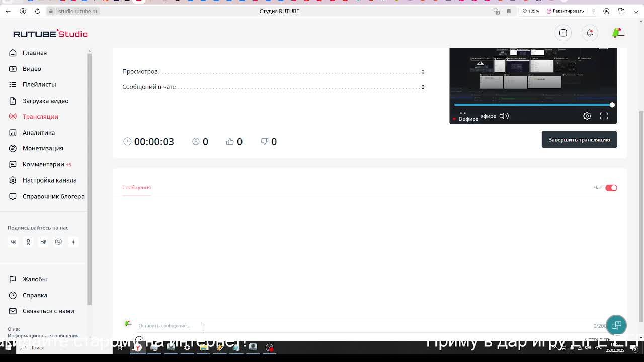Enter fullscreen on stream preview
This screenshot has height=362, width=644.
[x=604, y=116]
